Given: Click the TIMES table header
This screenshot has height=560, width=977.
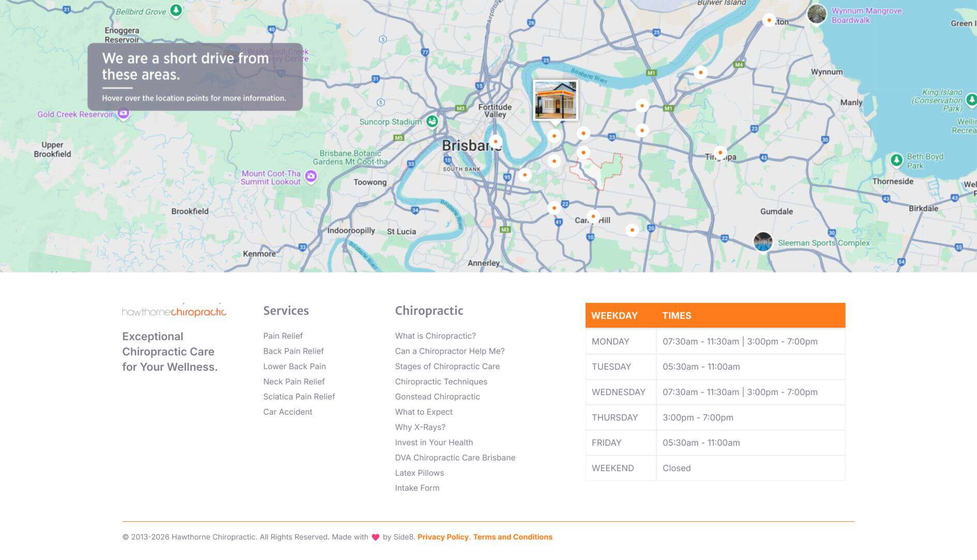Looking at the screenshot, I should pyautogui.click(x=677, y=315).
